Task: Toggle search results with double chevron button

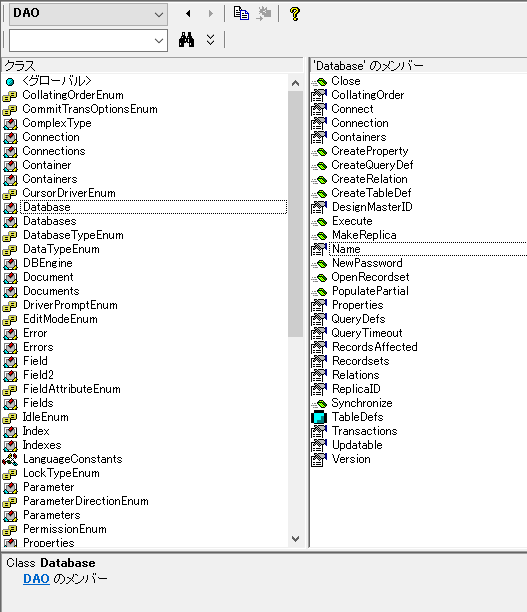Action: pos(210,40)
